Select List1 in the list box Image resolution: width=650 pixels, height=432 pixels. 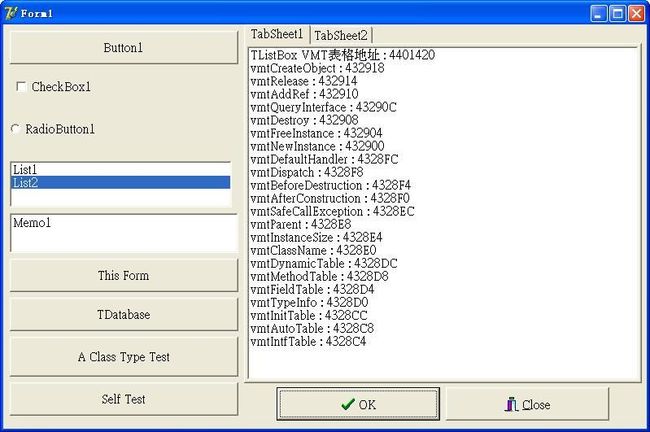coord(121,170)
